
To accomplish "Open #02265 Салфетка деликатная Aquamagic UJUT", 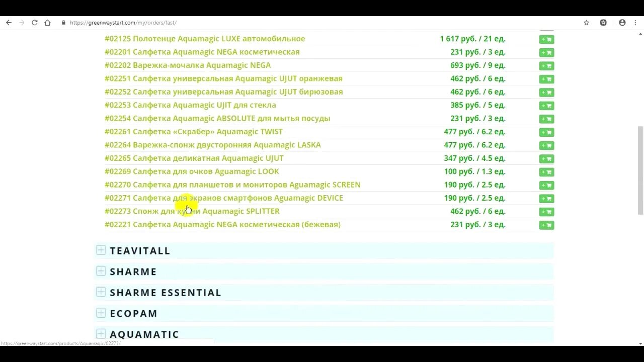I will click(194, 158).
